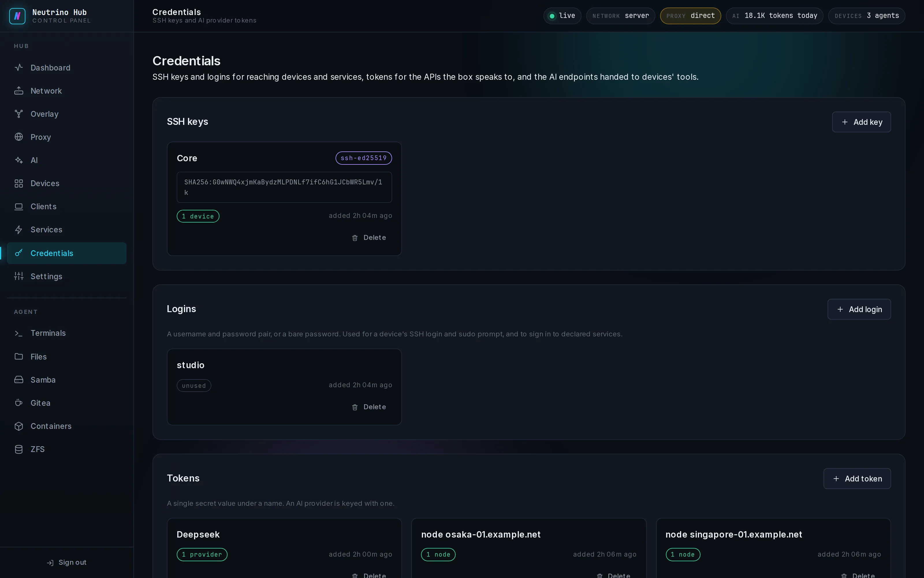Click the PROXY direct status pill
The image size is (924, 578).
(690, 16)
